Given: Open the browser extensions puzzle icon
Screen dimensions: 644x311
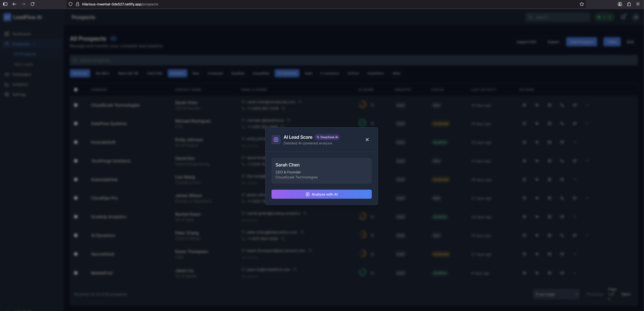Looking at the screenshot, I should point(629,4).
